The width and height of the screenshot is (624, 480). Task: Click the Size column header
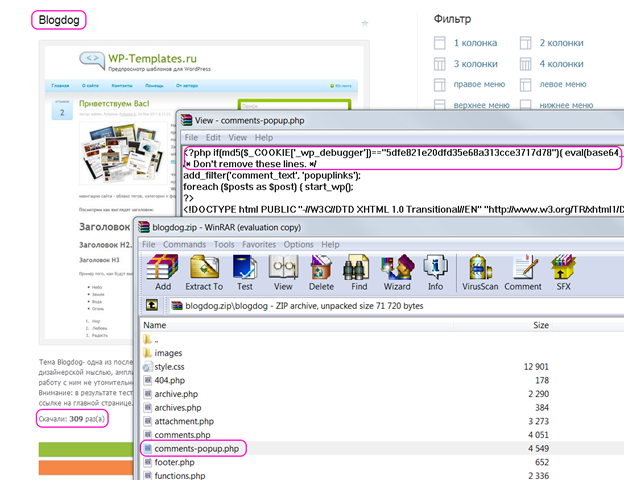tap(541, 325)
